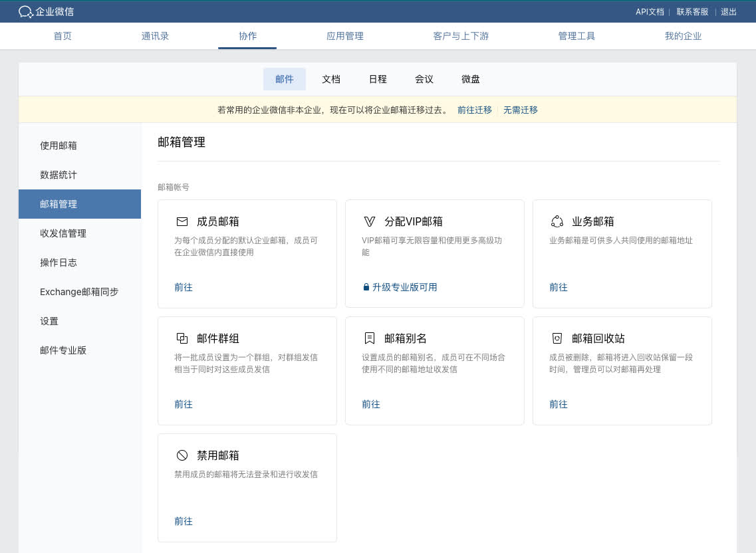Open 应用管理 in the main navigation
This screenshot has width=756, height=553.
[345, 36]
